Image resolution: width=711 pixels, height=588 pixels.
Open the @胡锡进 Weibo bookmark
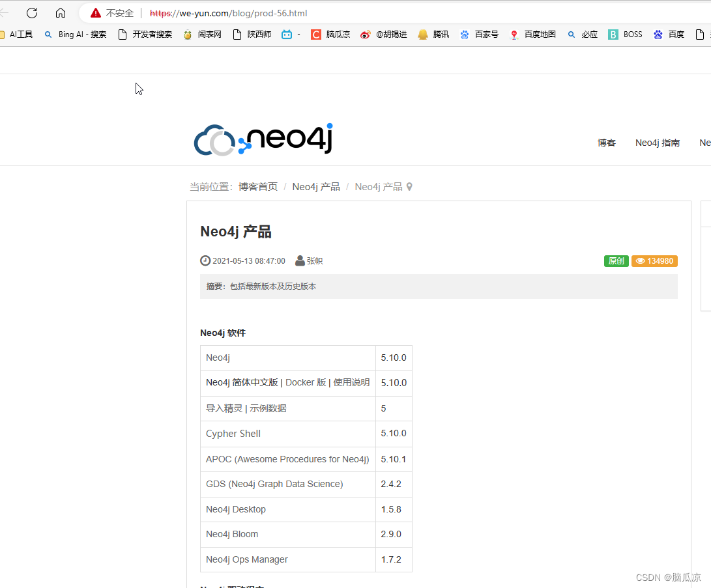384,35
